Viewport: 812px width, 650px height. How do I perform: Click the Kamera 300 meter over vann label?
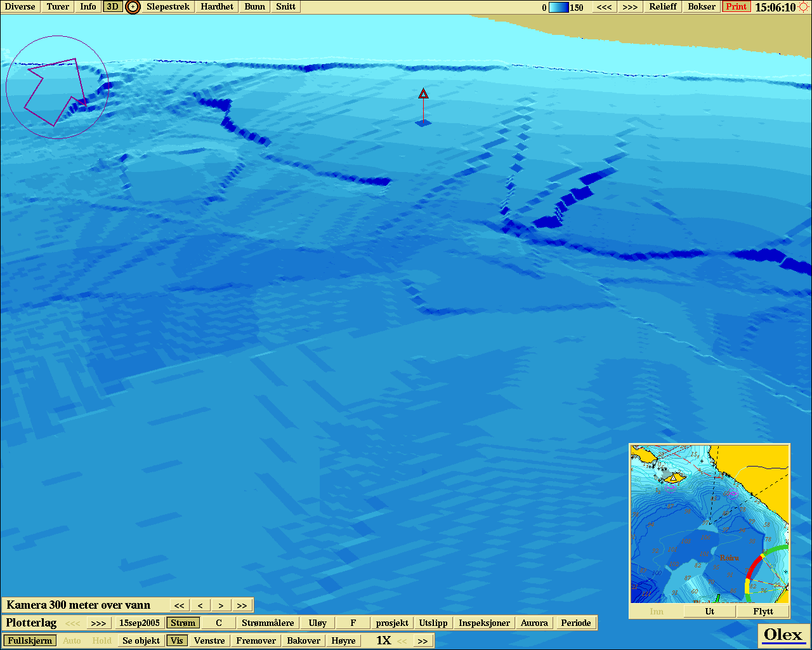(79, 605)
